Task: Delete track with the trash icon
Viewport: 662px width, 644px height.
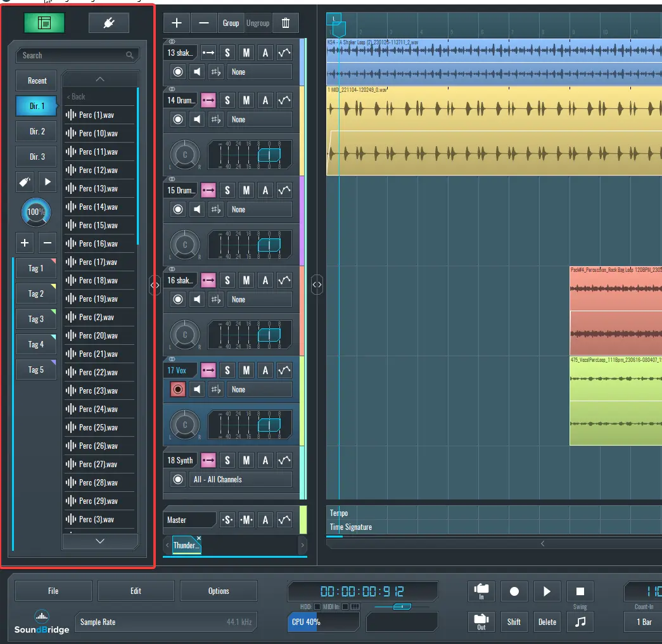Action: 286,23
